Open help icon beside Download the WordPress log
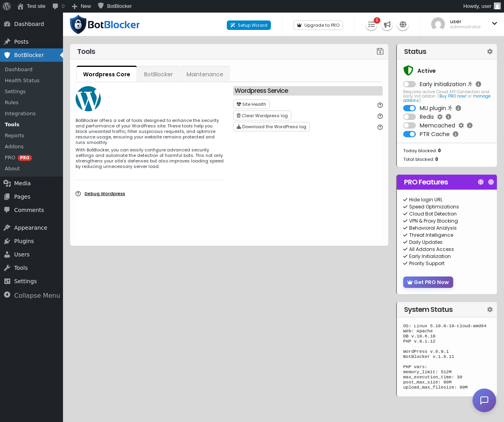 point(380,127)
